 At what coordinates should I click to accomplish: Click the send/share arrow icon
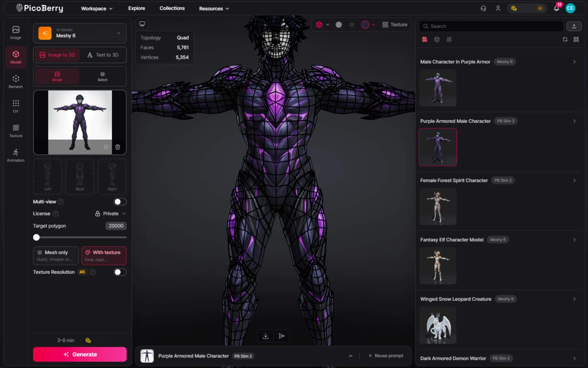(x=282, y=336)
